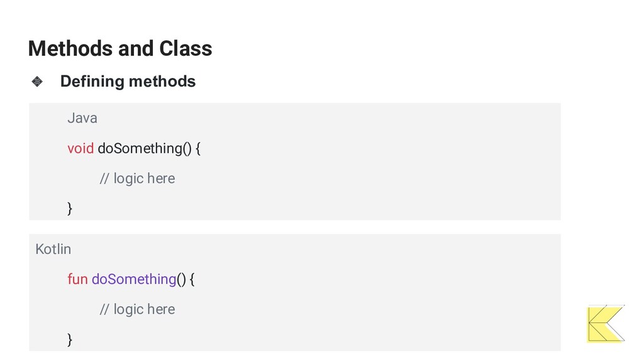This screenshot has height=362, width=644.
Task: Click the word Class in the title
Action: 186,48
